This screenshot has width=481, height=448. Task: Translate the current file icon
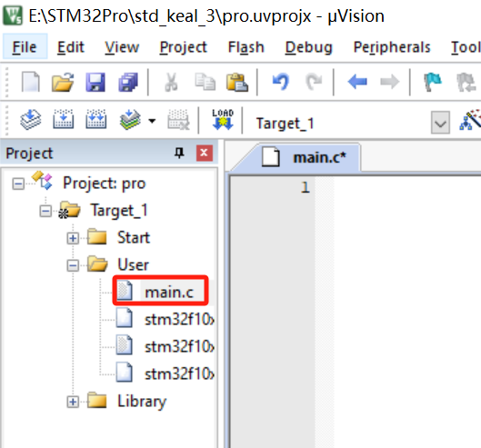click(31, 119)
